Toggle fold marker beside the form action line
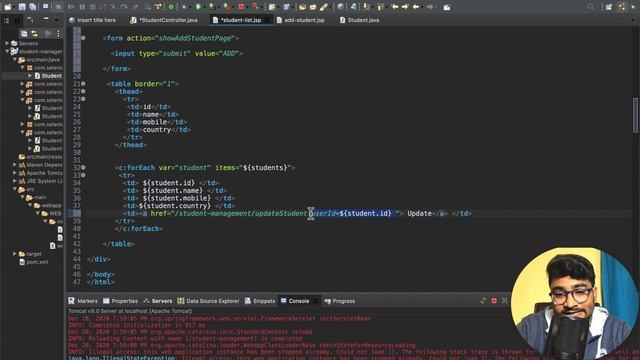640x360 pixels. (x=83, y=38)
